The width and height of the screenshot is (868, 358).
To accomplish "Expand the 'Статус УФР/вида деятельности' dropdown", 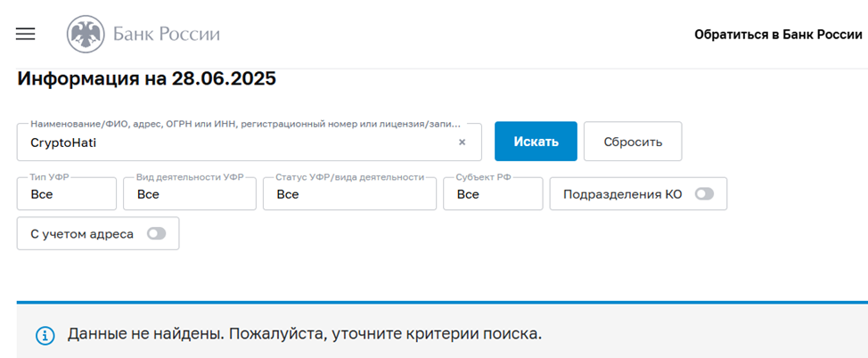I will click(349, 194).
